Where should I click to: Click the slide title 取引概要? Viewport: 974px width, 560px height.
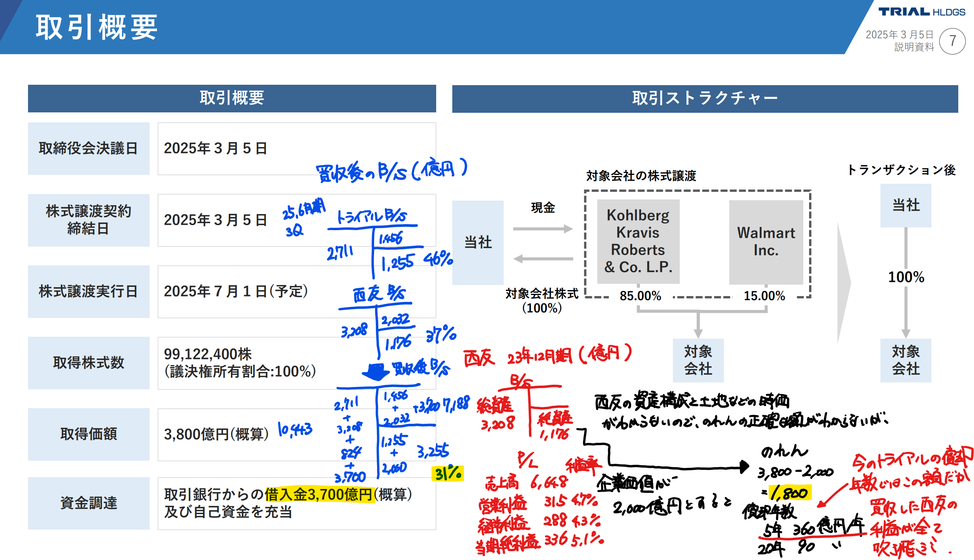[97, 27]
